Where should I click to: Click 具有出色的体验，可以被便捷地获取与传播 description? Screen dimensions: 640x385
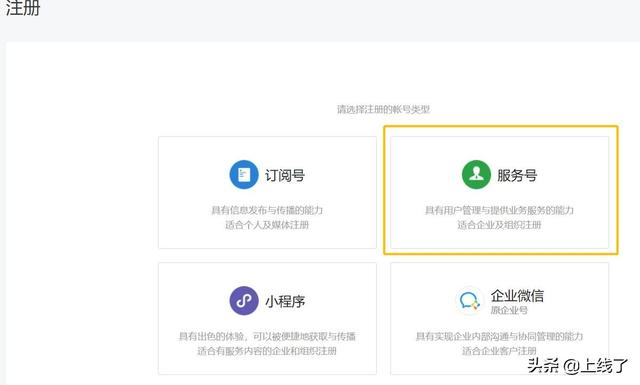pyautogui.click(x=267, y=336)
